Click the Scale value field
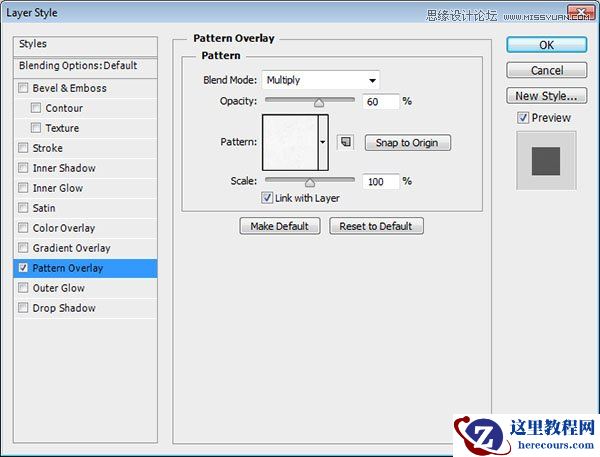The height and width of the screenshot is (457, 600). (x=381, y=181)
